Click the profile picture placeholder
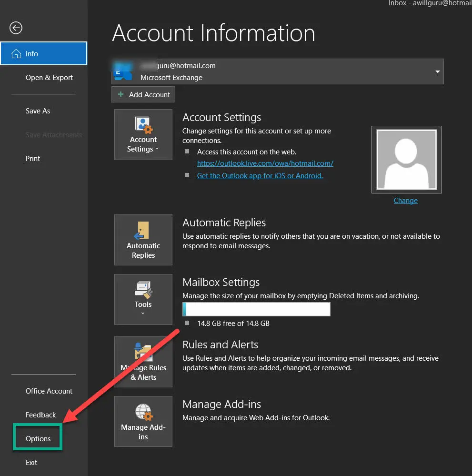 (406, 160)
